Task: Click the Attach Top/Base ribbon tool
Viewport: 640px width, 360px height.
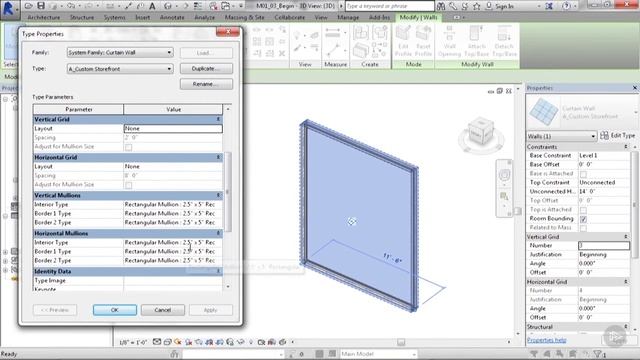Action: (x=476, y=41)
